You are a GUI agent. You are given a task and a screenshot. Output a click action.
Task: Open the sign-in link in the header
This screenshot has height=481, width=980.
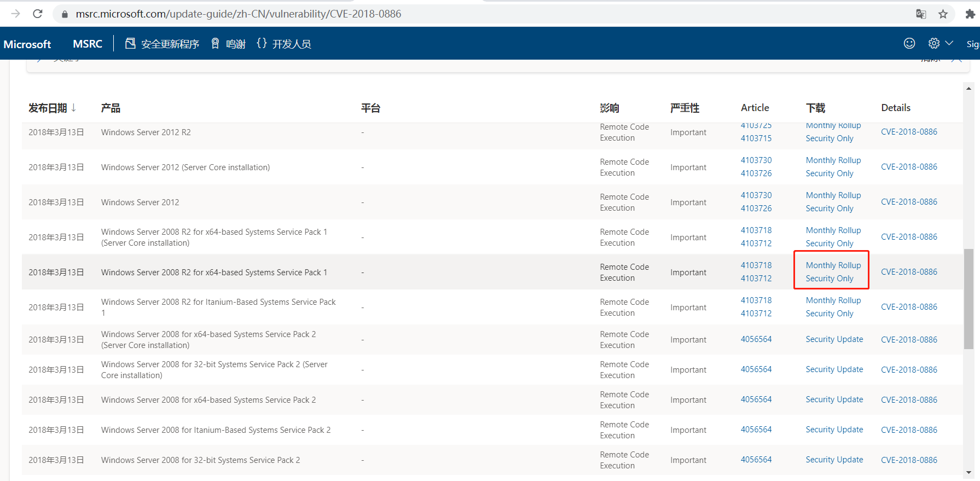pos(972,44)
